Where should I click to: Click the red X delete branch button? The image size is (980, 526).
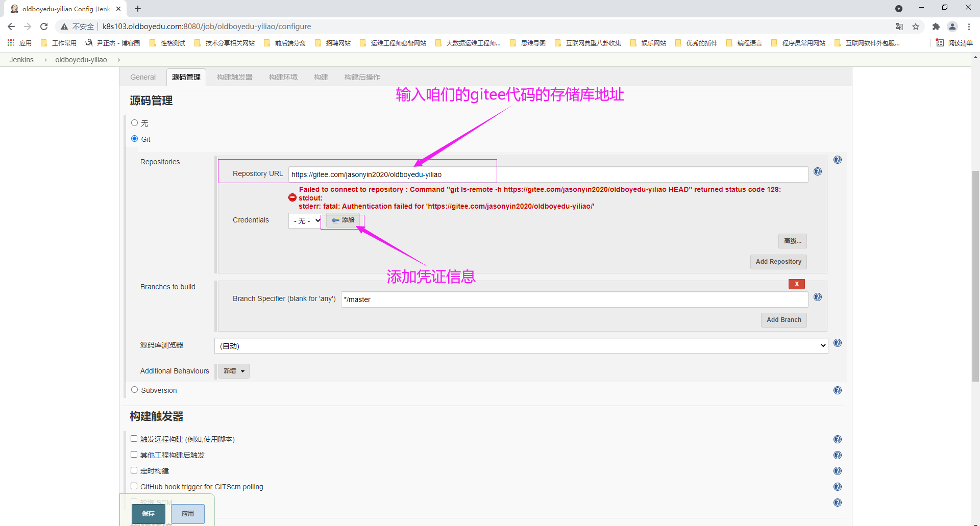click(x=796, y=284)
